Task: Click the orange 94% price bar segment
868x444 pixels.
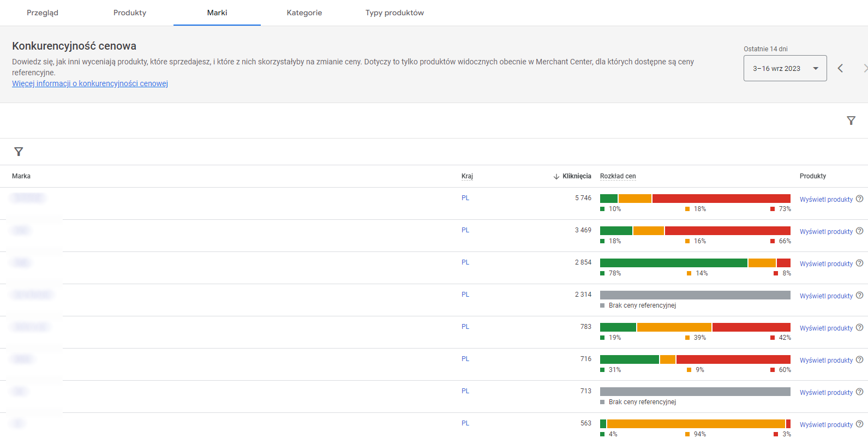Action: click(x=696, y=424)
